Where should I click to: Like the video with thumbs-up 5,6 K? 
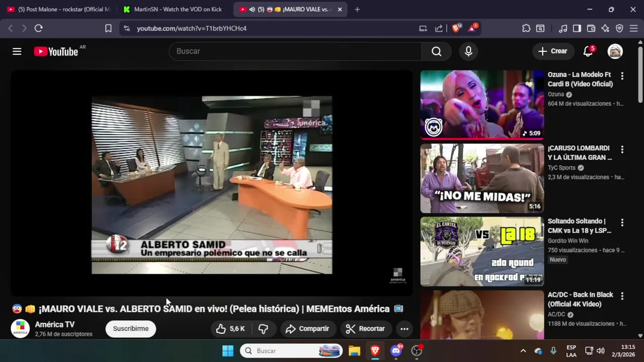pos(230,329)
